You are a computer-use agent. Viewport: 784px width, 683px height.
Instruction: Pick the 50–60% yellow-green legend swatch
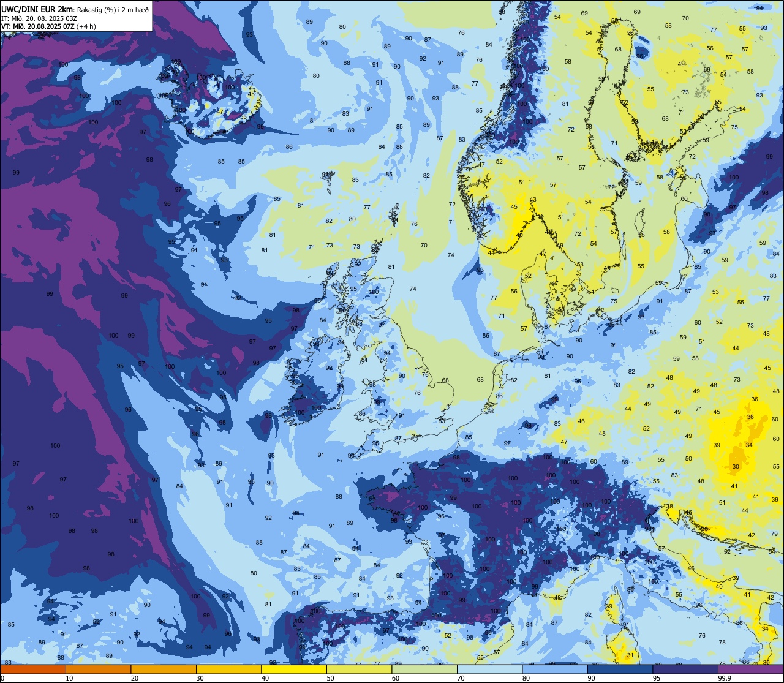[359, 669]
